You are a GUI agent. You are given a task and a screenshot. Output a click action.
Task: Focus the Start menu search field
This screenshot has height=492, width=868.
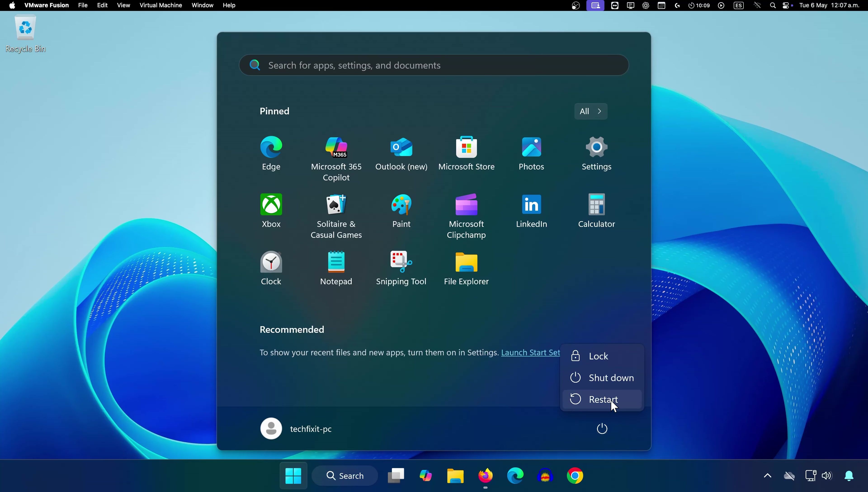coord(434,65)
